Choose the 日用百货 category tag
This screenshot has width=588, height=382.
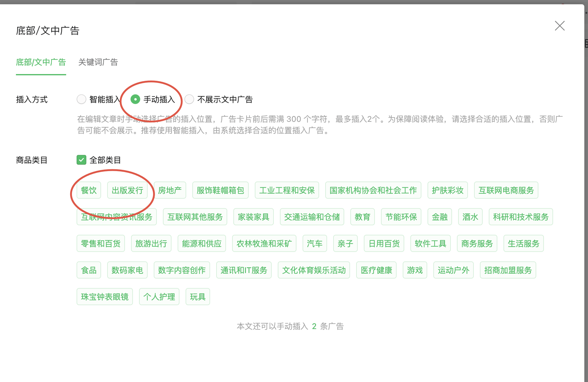click(384, 243)
